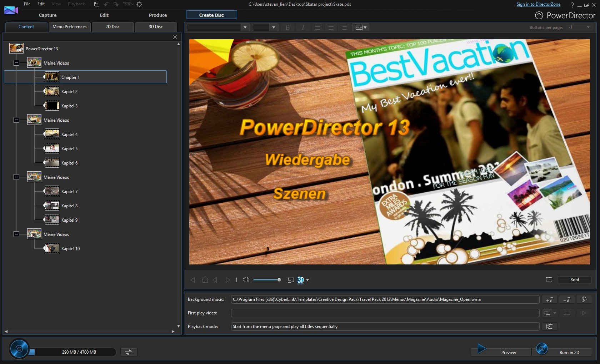The height and width of the screenshot is (364, 600).
Task: Open the music fade settings icon
Action: click(584, 299)
